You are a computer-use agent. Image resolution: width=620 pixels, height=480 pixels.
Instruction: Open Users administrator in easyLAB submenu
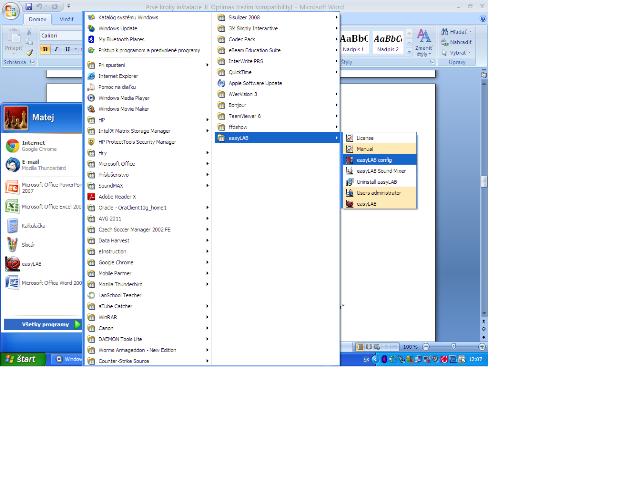pyautogui.click(x=379, y=193)
